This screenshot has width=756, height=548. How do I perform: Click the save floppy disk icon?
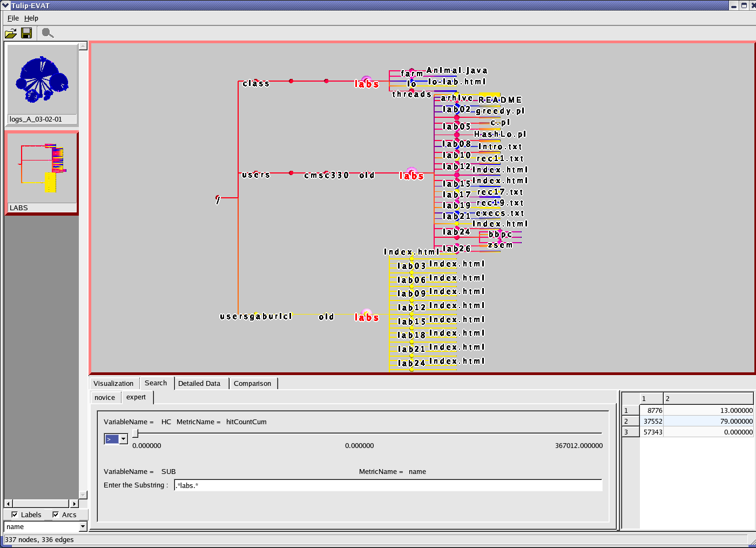click(26, 34)
